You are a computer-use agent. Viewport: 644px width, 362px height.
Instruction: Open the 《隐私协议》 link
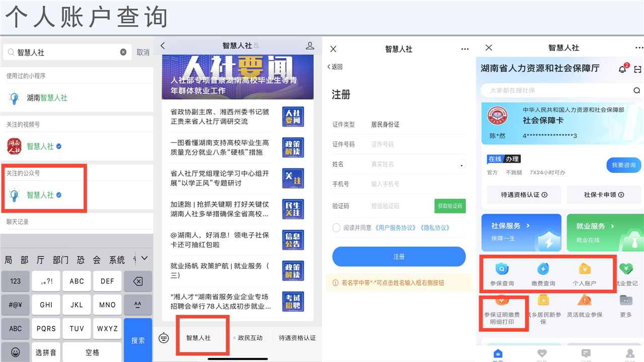click(x=435, y=228)
